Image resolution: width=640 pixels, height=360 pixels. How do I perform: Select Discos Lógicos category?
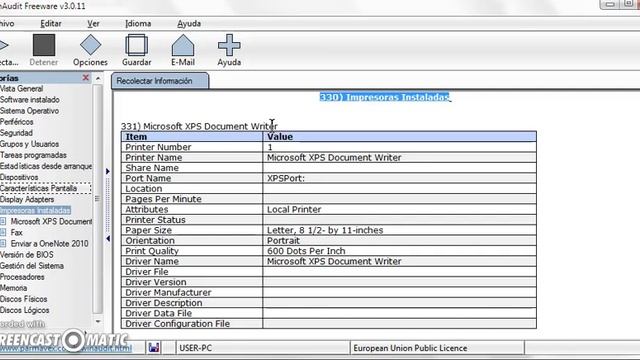point(24,310)
